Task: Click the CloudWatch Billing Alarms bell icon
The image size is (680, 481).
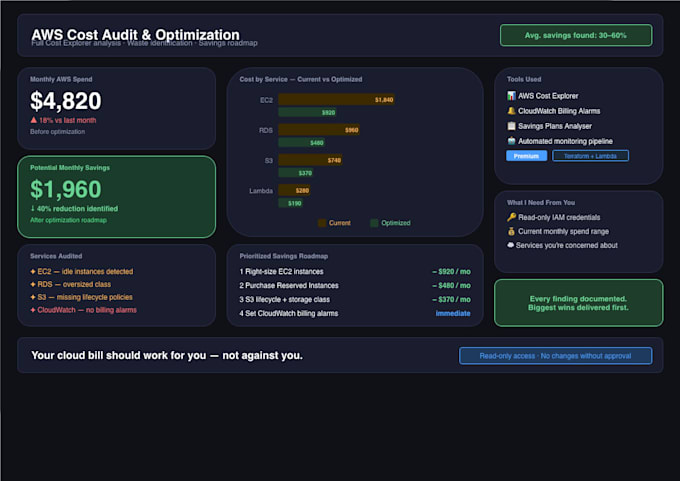Action: [x=511, y=111]
